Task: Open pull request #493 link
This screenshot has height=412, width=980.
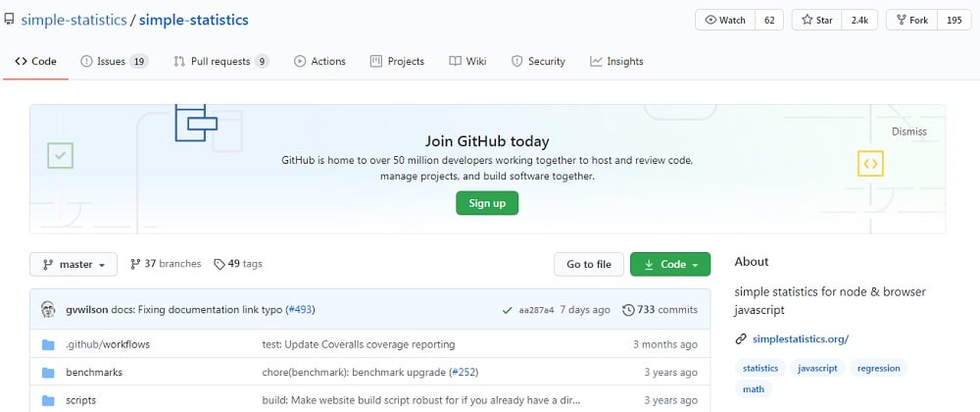Action: [301, 309]
